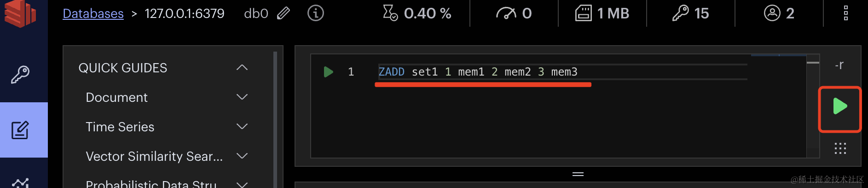Open the Workbench sidebar icon
The width and height of the screenshot is (868, 188).
click(20, 130)
